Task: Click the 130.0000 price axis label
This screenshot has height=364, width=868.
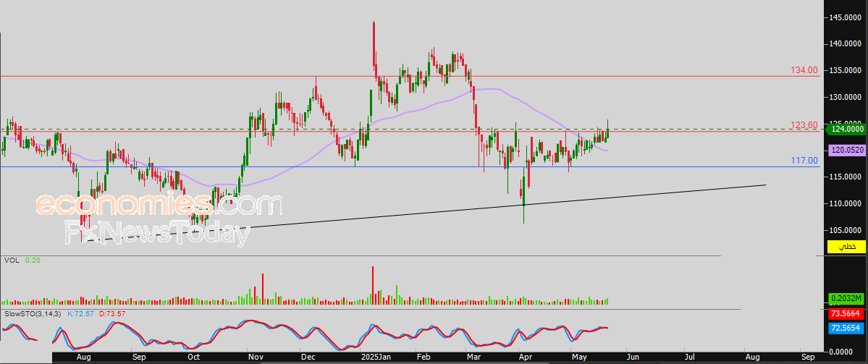Action: click(846, 98)
